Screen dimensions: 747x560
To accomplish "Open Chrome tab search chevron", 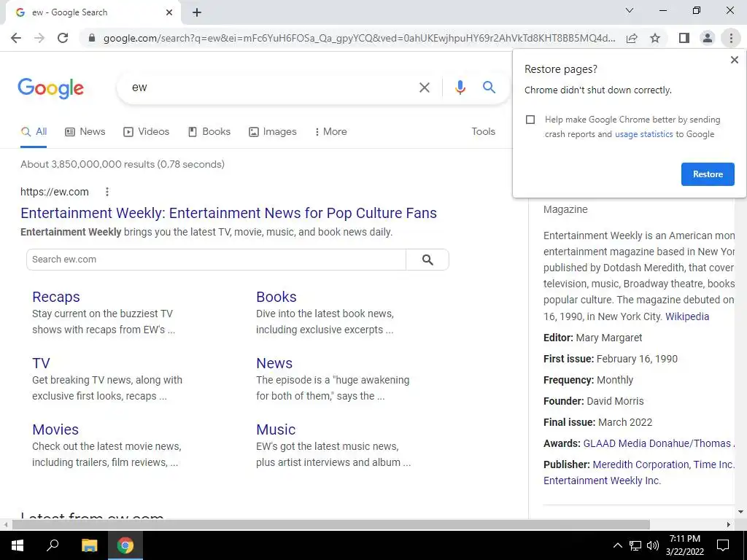I will pyautogui.click(x=630, y=10).
